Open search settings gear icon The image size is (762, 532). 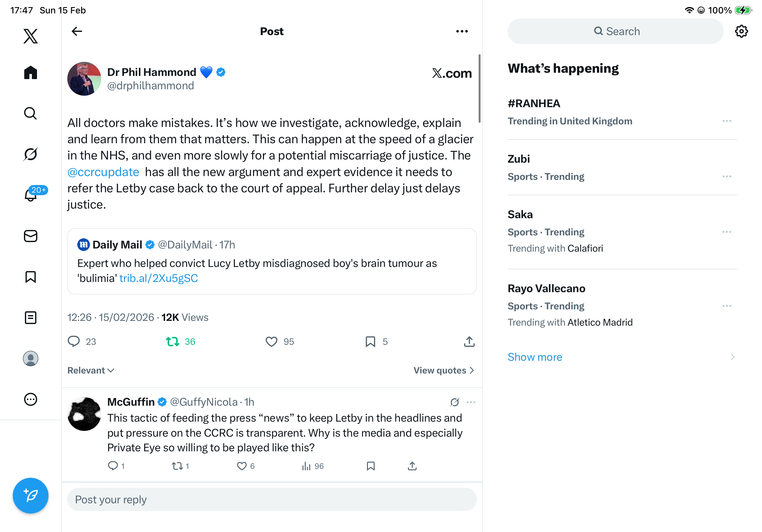(741, 32)
